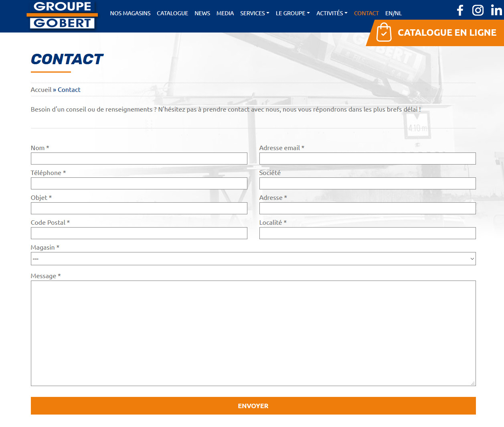Click the 'Besoin d'un conseil' intro text
The width and height of the screenshot is (504, 427).
[x=226, y=109]
